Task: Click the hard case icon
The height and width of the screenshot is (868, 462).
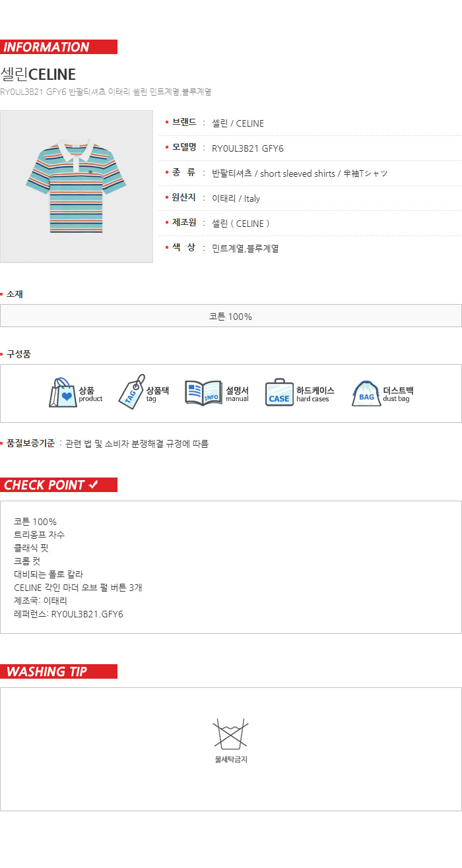Action: click(x=279, y=392)
